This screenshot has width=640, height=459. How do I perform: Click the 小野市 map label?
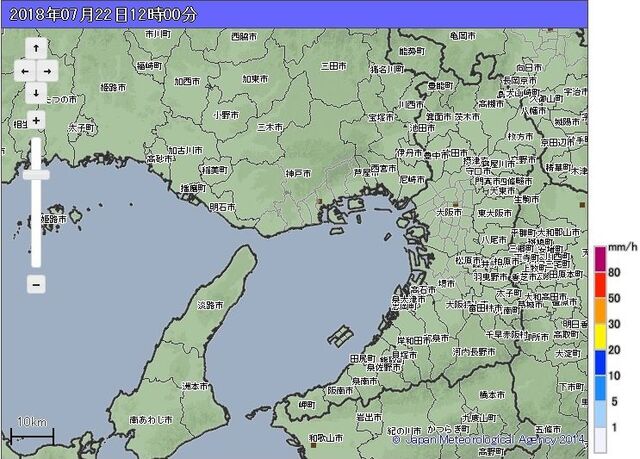click(226, 115)
